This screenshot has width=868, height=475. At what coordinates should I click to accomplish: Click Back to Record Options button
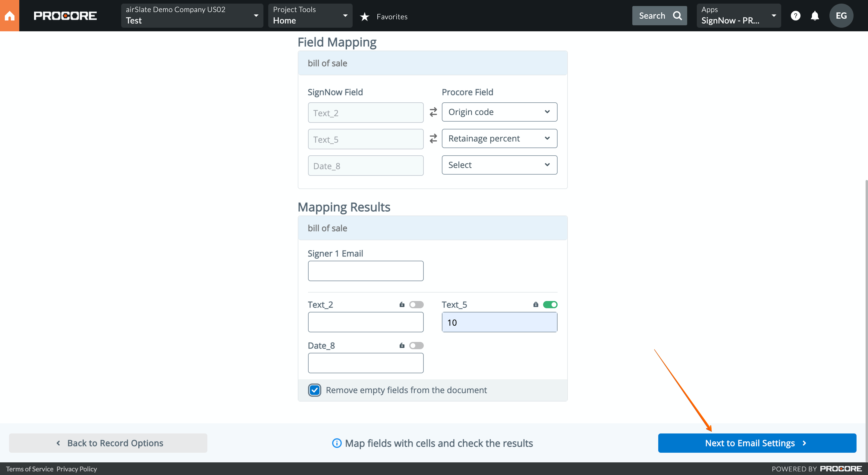pos(108,443)
